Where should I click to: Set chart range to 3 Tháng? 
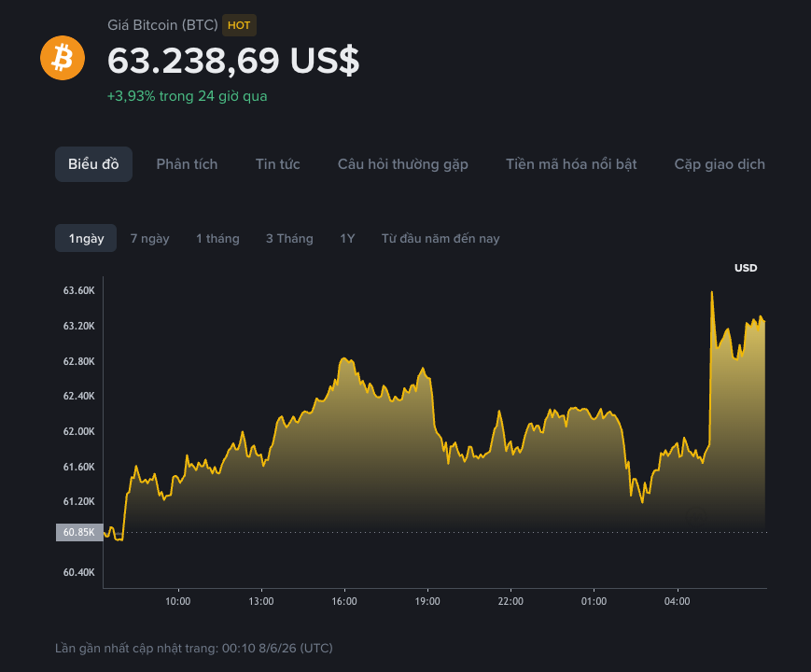(289, 239)
